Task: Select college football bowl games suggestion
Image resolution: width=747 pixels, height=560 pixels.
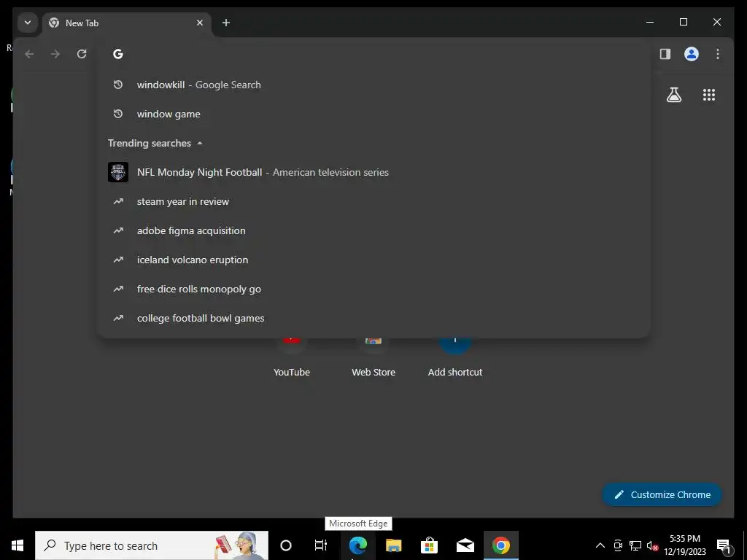Action: point(374,318)
